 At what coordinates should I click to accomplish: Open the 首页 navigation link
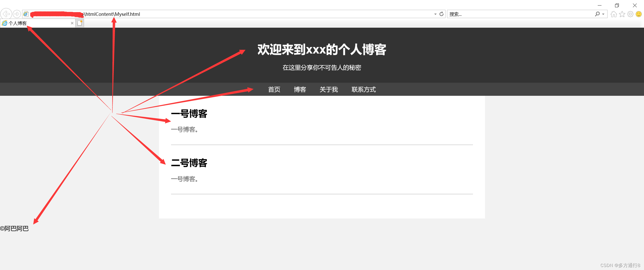click(x=274, y=89)
